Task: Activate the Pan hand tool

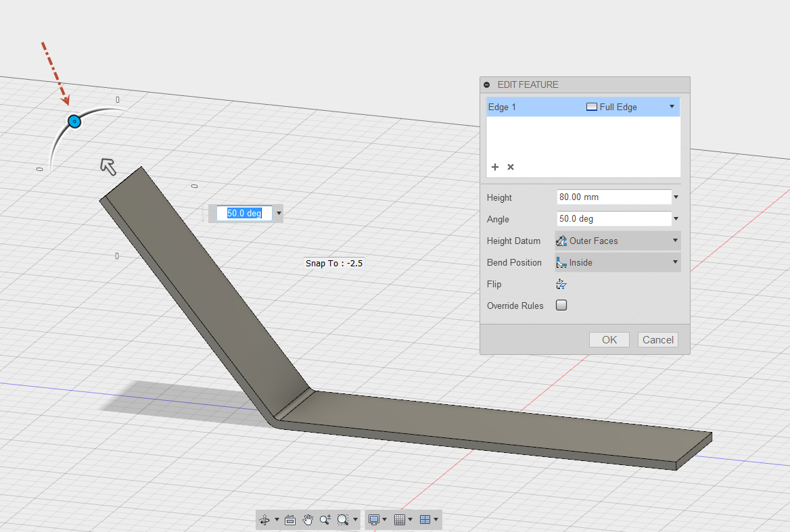Action: [x=308, y=520]
